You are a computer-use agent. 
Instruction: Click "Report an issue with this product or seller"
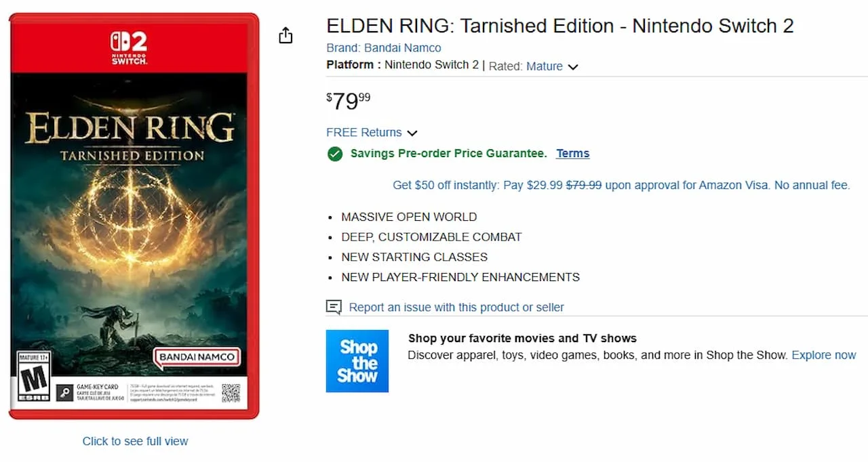[456, 307]
